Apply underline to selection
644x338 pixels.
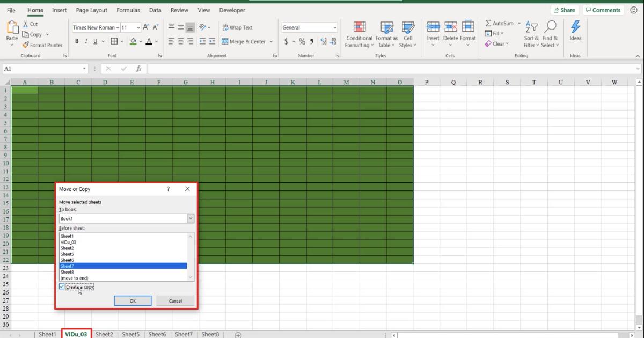click(94, 41)
